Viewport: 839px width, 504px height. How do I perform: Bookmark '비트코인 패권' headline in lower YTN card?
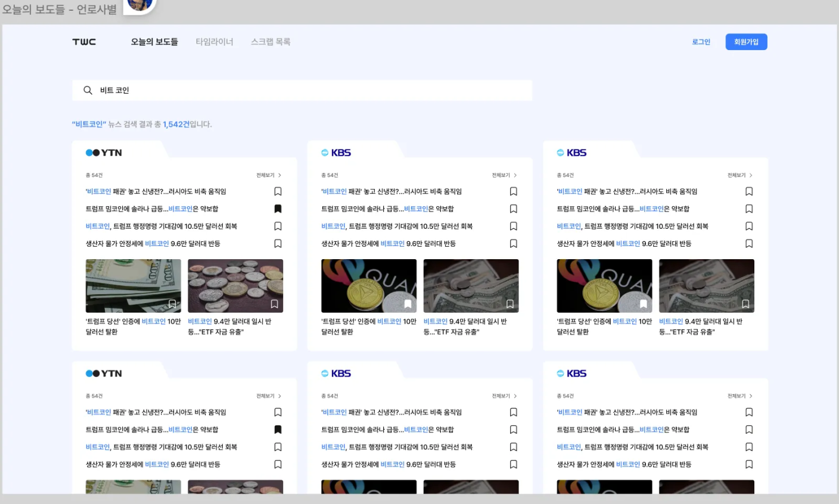coord(278,412)
